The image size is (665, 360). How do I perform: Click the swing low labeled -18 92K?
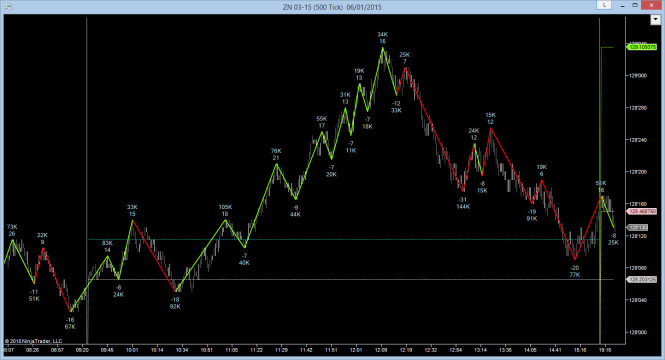click(x=175, y=303)
